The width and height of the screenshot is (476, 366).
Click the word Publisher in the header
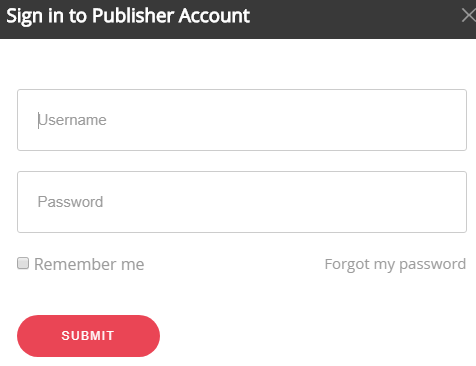[x=133, y=16]
